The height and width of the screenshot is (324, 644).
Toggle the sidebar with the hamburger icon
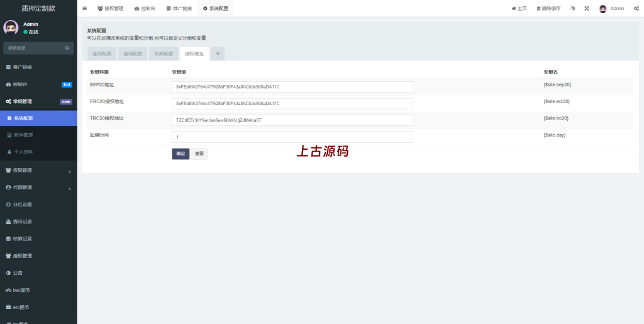click(85, 8)
